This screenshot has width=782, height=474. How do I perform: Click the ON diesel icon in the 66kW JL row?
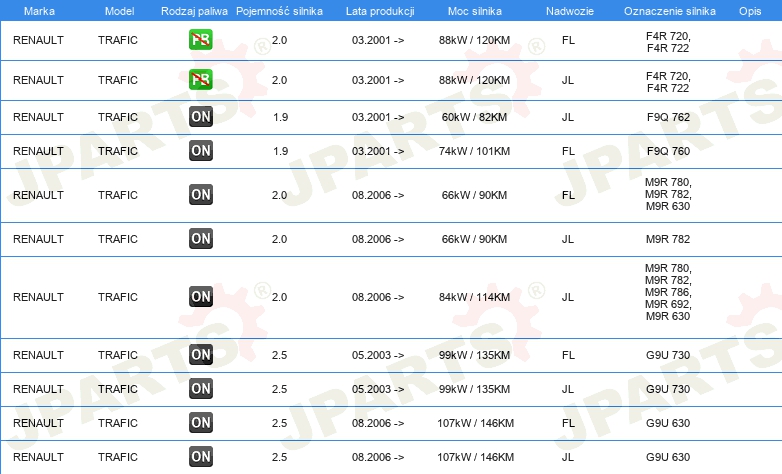201,238
